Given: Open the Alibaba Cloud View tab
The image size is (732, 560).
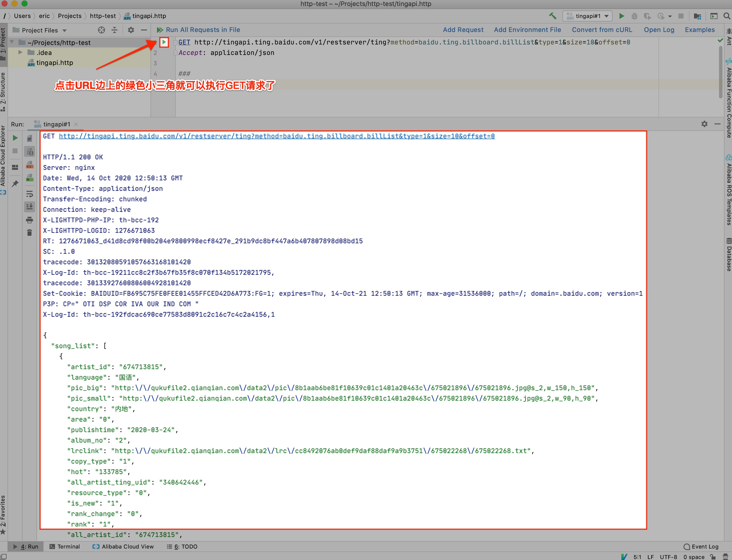Looking at the screenshot, I should point(123,546).
